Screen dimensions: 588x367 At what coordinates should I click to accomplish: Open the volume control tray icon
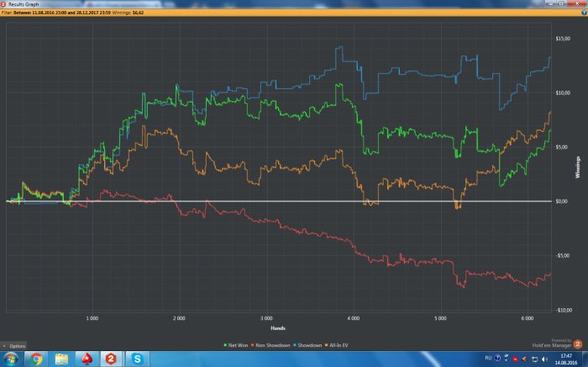545,359
